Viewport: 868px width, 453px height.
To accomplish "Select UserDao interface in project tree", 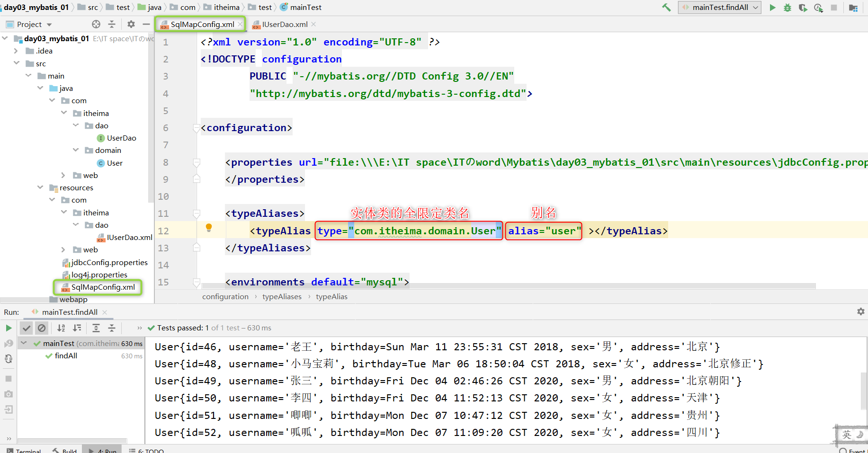I will click(x=116, y=138).
